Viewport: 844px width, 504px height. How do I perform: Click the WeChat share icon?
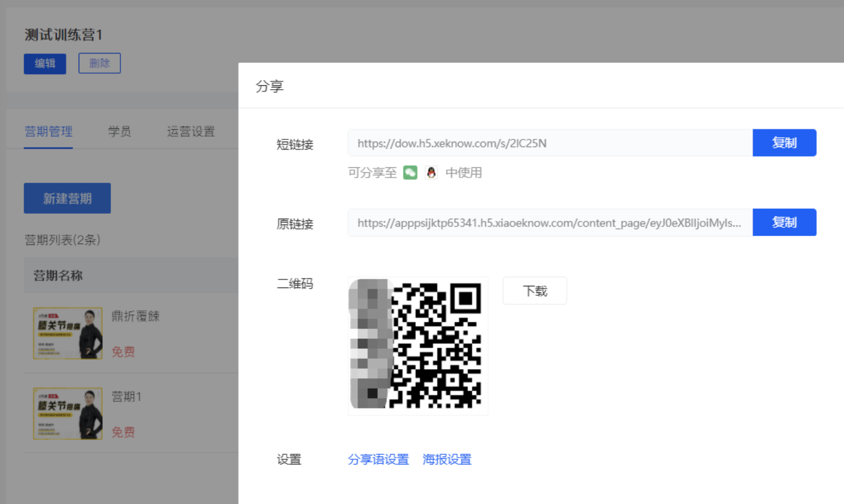[x=410, y=173]
